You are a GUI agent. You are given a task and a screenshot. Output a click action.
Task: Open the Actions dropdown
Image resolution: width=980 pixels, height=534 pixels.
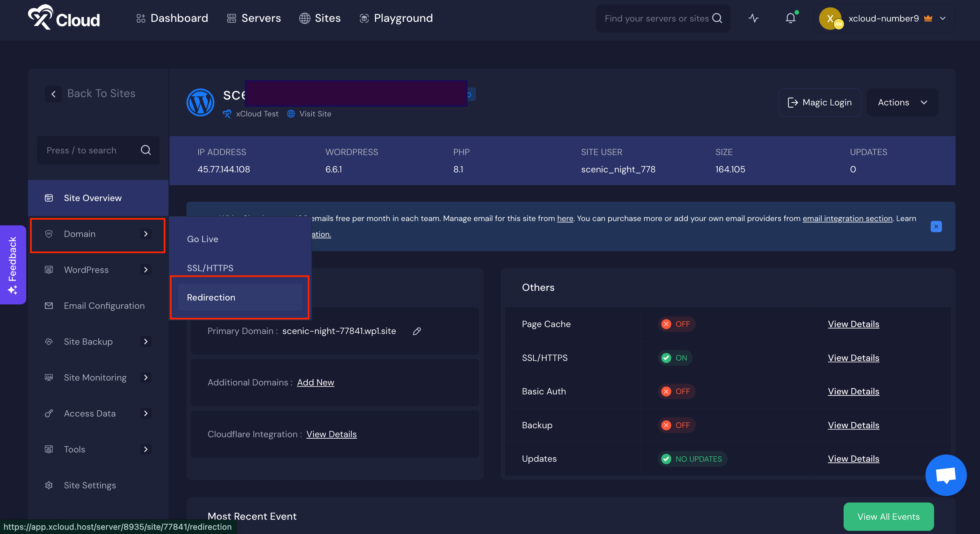902,103
